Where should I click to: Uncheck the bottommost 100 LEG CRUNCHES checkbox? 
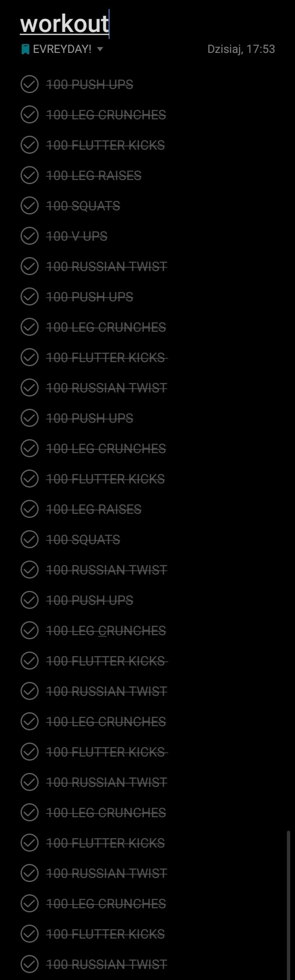coord(29,904)
